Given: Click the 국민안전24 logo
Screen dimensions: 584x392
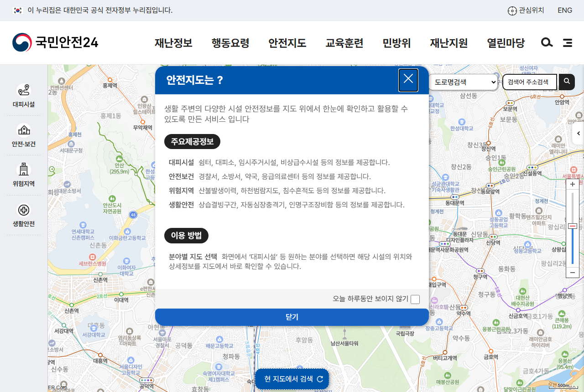Looking at the screenshot, I should coord(55,42).
